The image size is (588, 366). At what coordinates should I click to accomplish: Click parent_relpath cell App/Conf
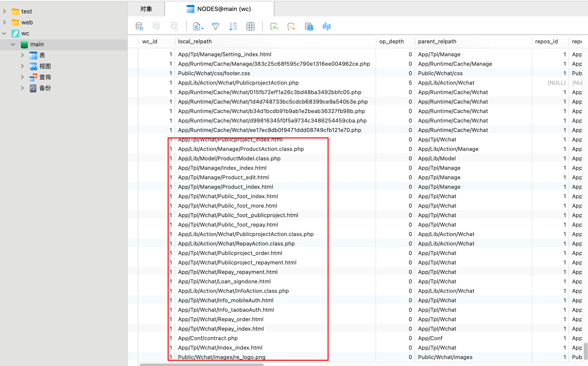coord(473,338)
